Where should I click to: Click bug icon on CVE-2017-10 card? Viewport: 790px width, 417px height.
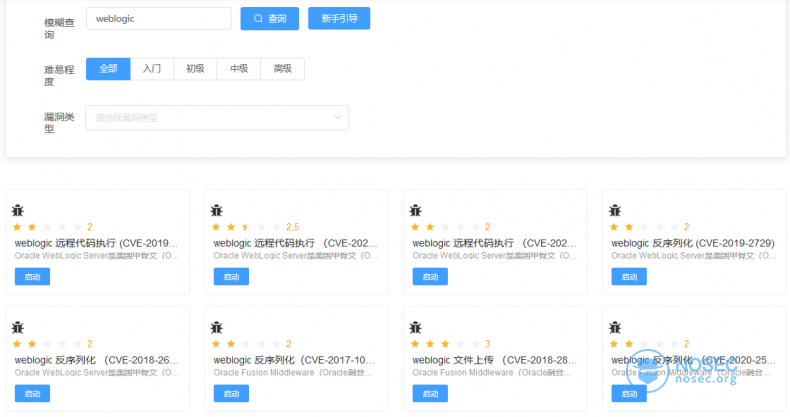click(x=217, y=327)
